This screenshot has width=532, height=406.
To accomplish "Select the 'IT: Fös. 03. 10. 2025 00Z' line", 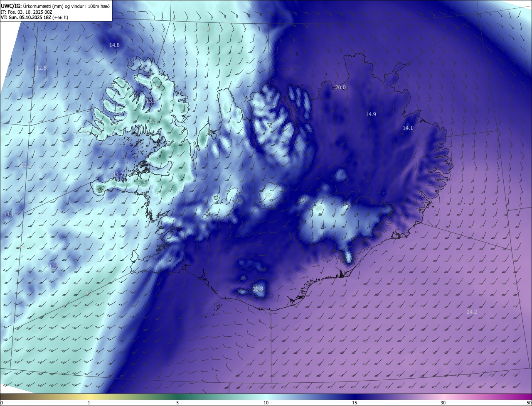I will coord(27,12).
